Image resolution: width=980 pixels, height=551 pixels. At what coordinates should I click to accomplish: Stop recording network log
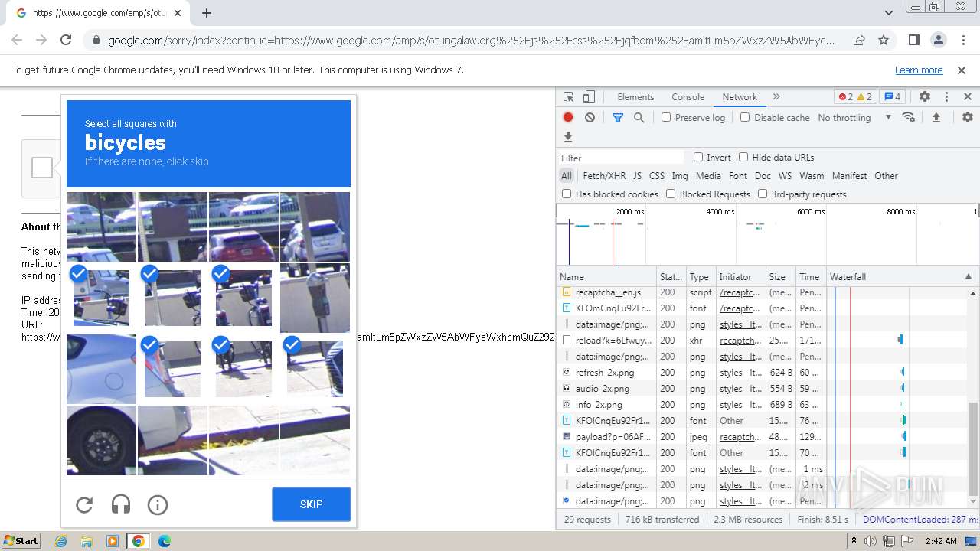568,118
